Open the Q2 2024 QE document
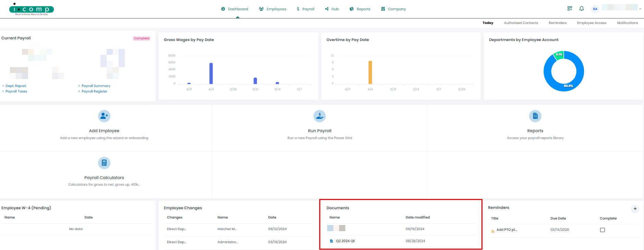644x250 pixels. (345, 241)
